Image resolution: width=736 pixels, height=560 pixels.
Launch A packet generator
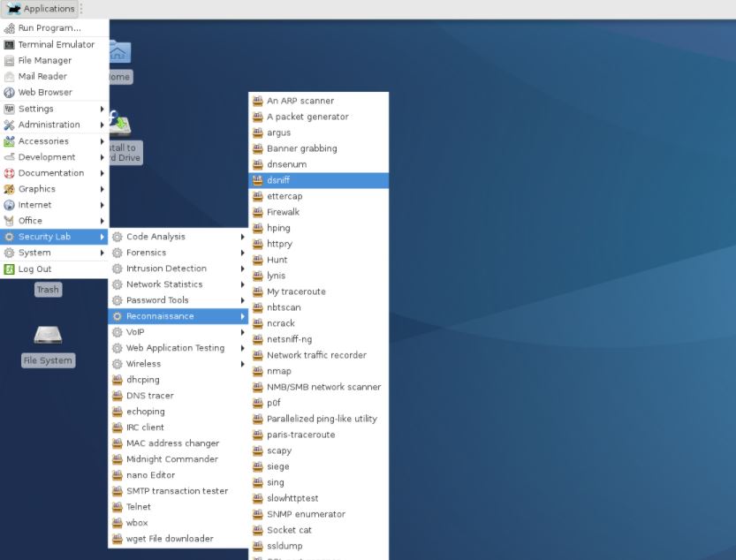point(319,117)
